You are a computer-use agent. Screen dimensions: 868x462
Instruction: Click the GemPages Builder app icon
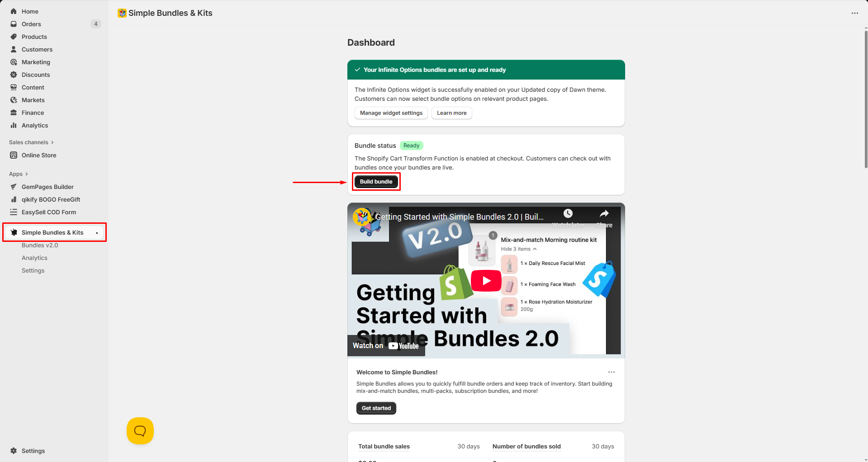click(14, 187)
